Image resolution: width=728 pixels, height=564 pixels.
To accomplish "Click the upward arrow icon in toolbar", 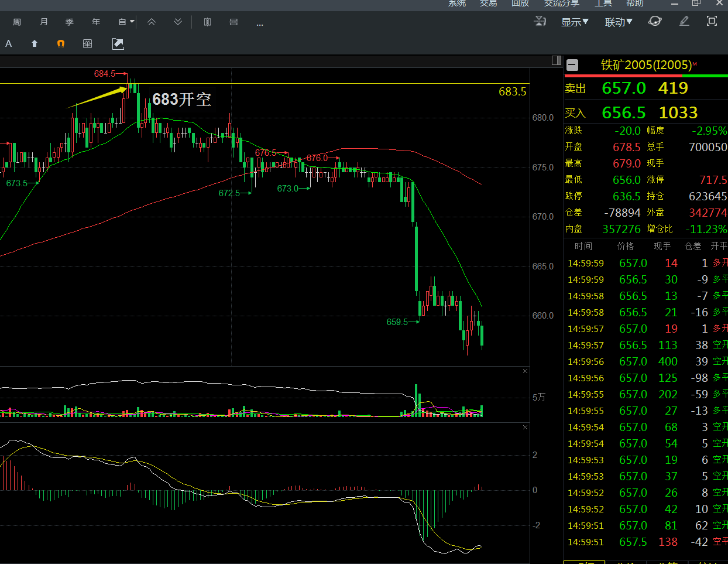I will [x=35, y=43].
